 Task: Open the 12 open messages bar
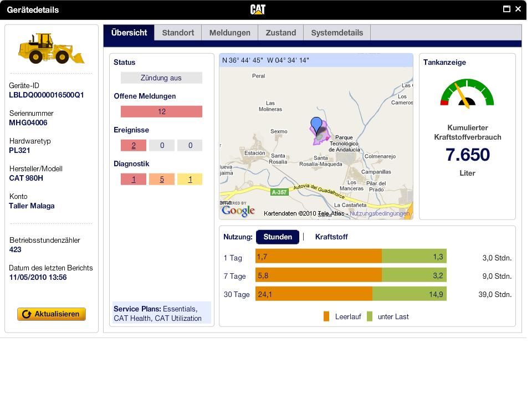[161, 111]
